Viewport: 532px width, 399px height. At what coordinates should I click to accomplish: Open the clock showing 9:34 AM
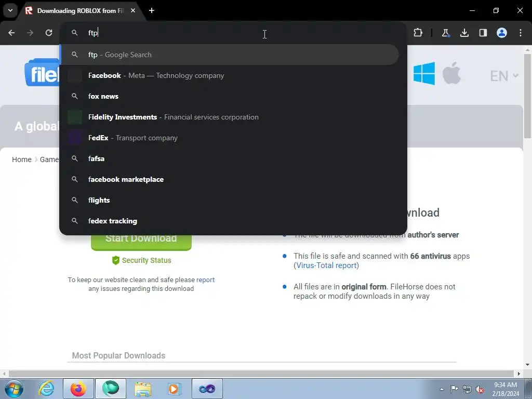506,389
